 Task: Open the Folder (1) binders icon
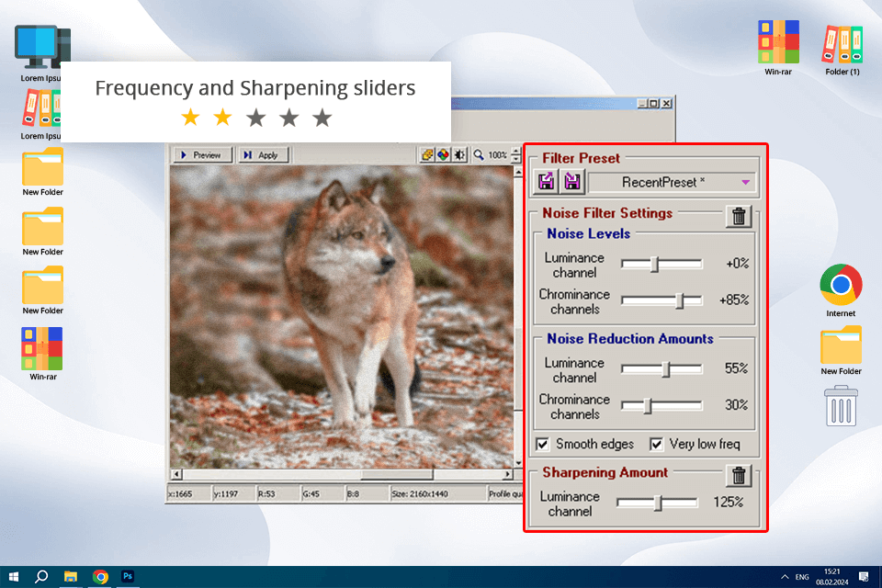(x=842, y=44)
